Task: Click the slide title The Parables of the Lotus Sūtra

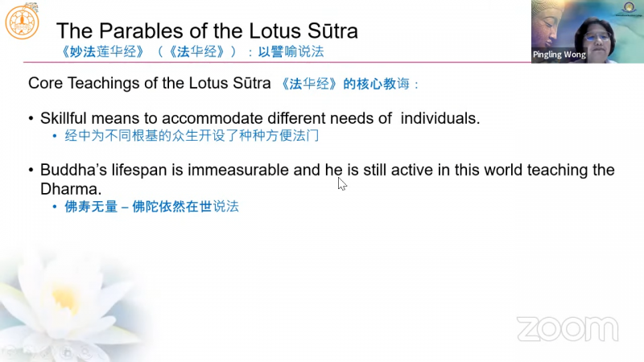Action: [x=207, y=31]
